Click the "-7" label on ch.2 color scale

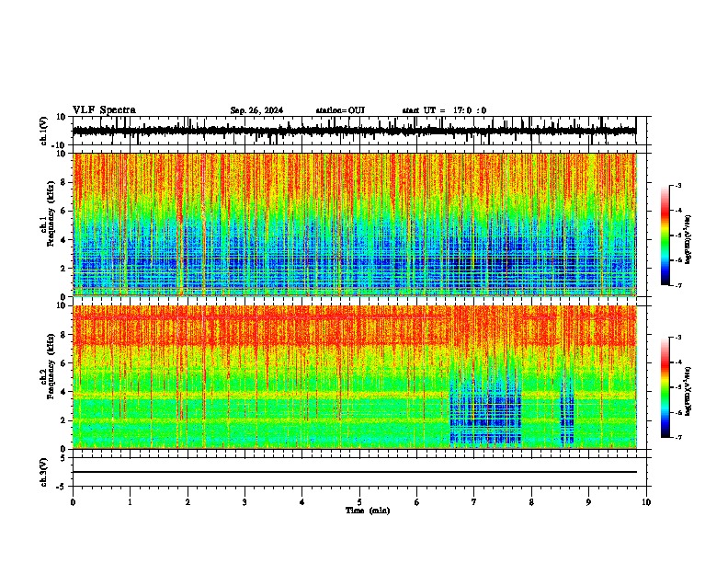[x=678, y=437]
